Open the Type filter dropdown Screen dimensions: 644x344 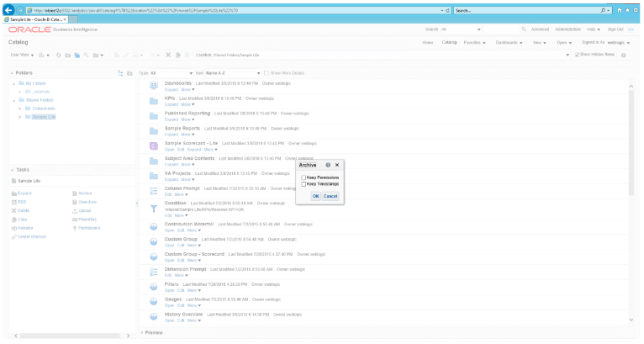(172, 73)
